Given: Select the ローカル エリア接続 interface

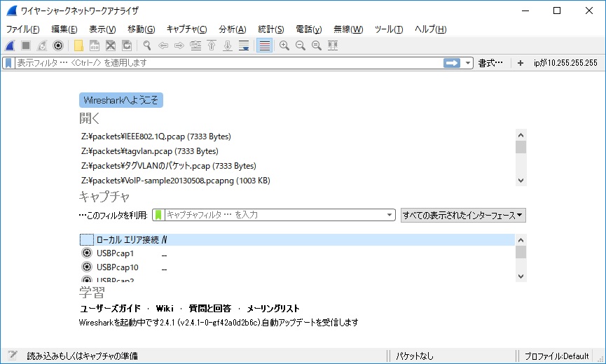Looking at the screenshot, I should pos(297,239).
